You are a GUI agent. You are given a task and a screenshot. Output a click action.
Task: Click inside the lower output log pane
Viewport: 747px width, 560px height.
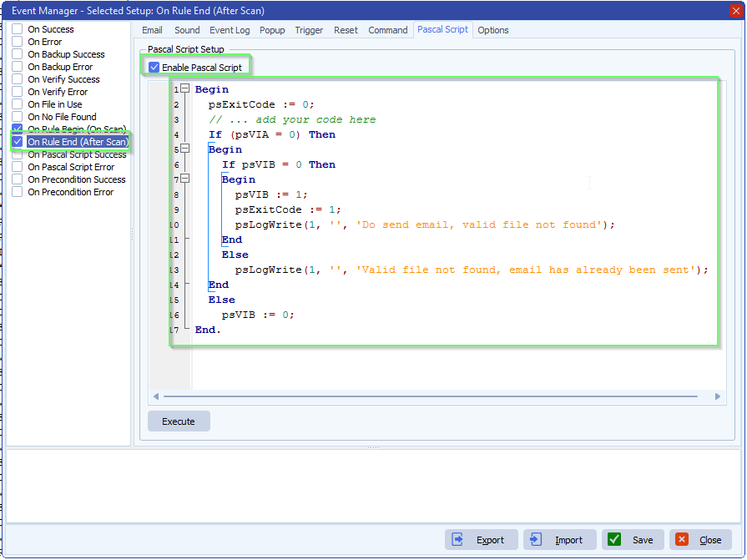(x=373, y=486)
